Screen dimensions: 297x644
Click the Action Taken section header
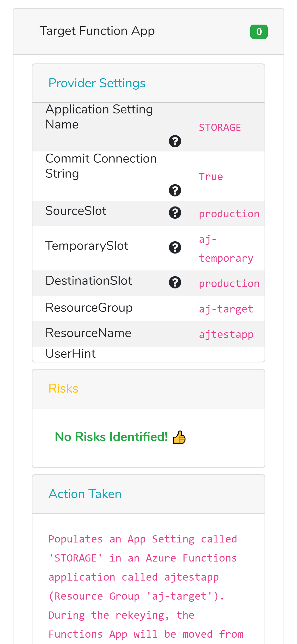point(85,494)
